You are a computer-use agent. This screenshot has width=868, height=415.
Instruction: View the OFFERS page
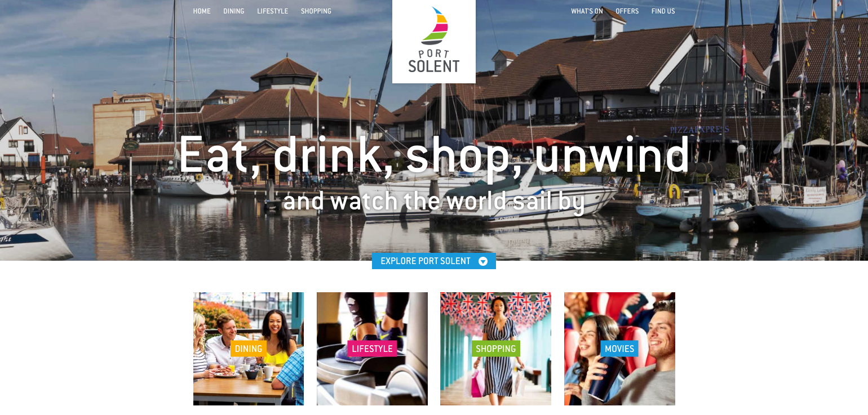click(x=627, y=11)
